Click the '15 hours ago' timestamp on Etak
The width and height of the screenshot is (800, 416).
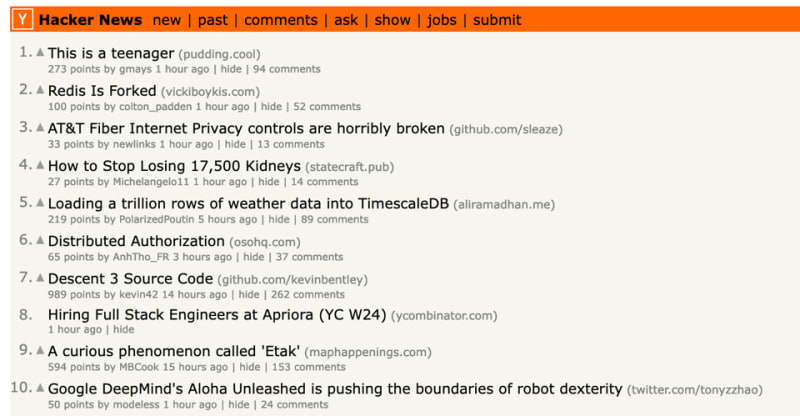(x=192, y=369)
